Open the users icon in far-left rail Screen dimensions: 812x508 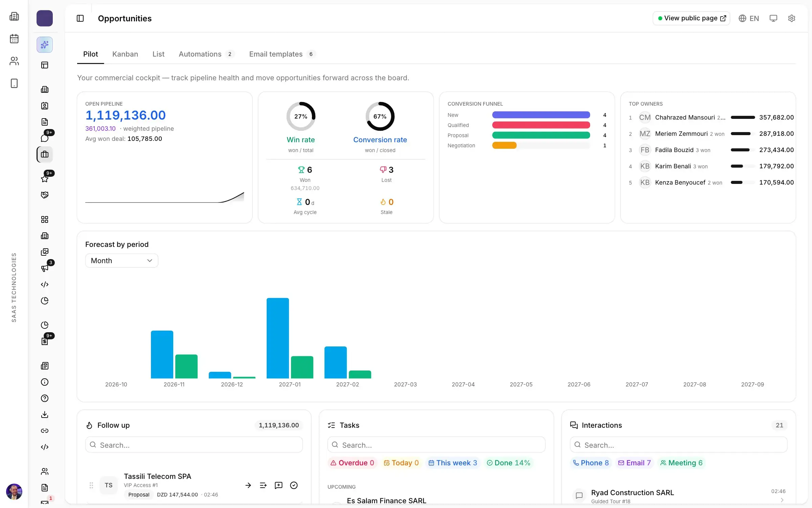tap(14, 61)
